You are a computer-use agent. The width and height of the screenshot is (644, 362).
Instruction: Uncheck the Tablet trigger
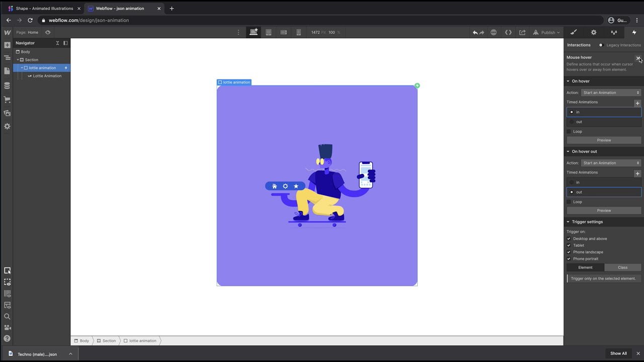click(569, 245)
